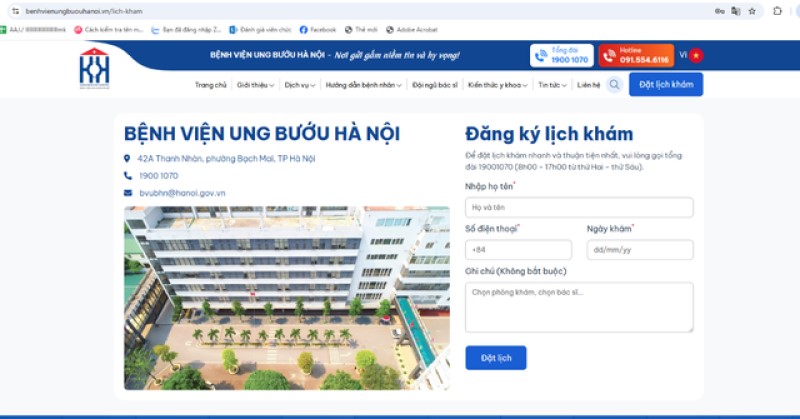Click the phone icon next to 1900 1070
Viewport: 800px width, 419px height.
[127, 176]
